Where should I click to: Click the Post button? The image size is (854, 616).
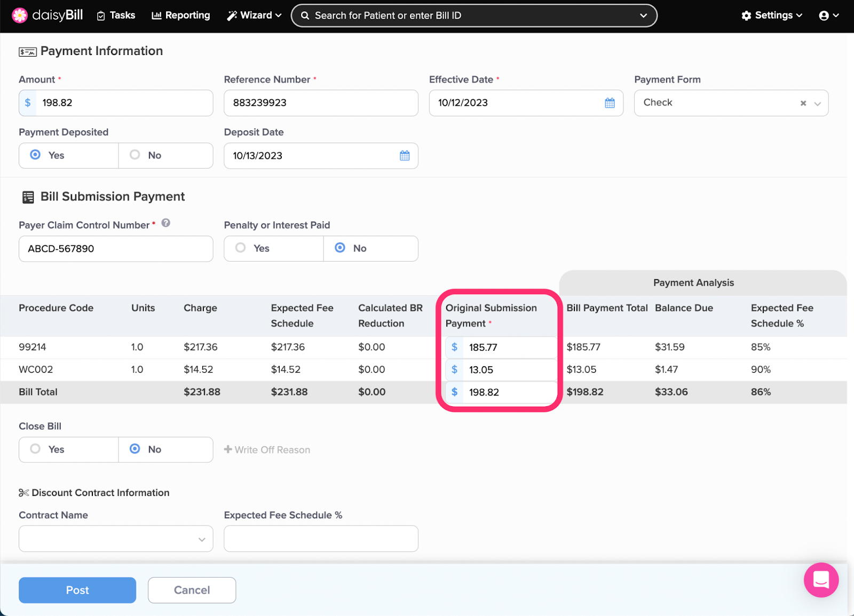pyautogui.click(x=77, y=590)
